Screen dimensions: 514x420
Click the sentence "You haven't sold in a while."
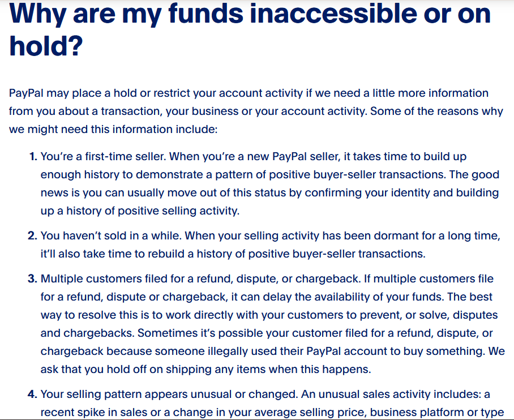coord(111,235)
